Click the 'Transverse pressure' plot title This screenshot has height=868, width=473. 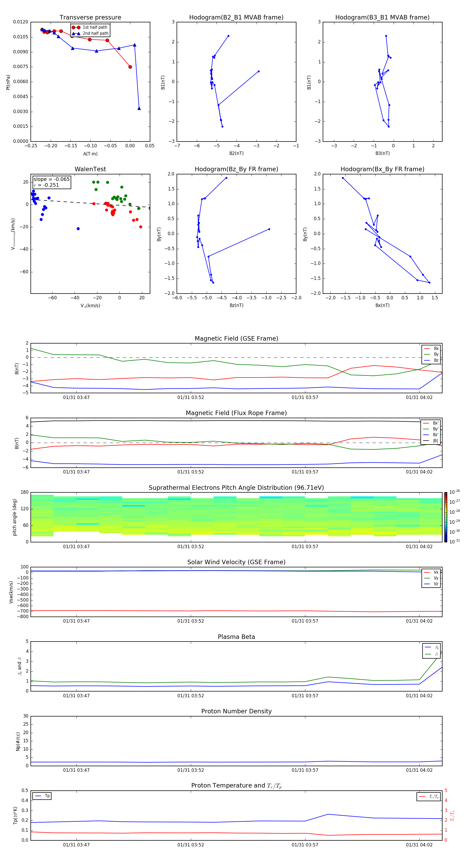coord(90,18)
